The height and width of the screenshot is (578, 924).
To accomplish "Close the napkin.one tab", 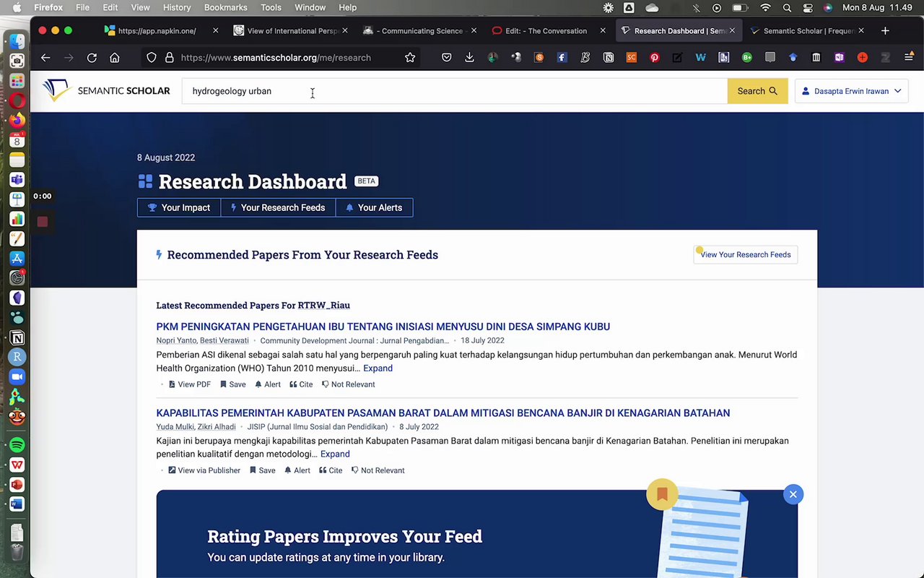I will tap(215, 31).
